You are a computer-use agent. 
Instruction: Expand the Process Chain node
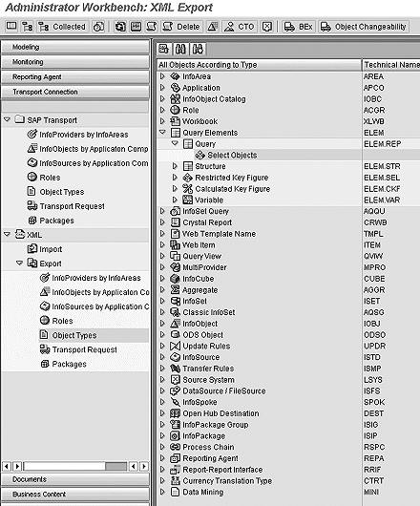162,447
